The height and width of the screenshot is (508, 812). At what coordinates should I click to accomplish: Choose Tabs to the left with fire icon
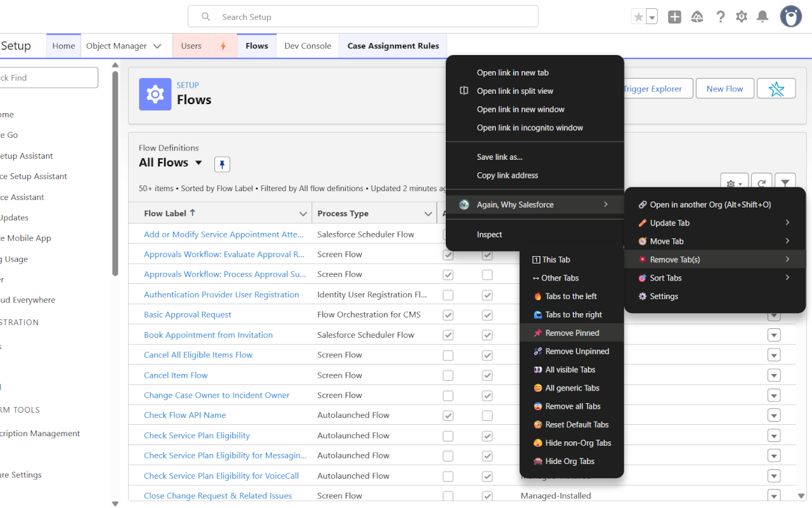tap(572, 296)
